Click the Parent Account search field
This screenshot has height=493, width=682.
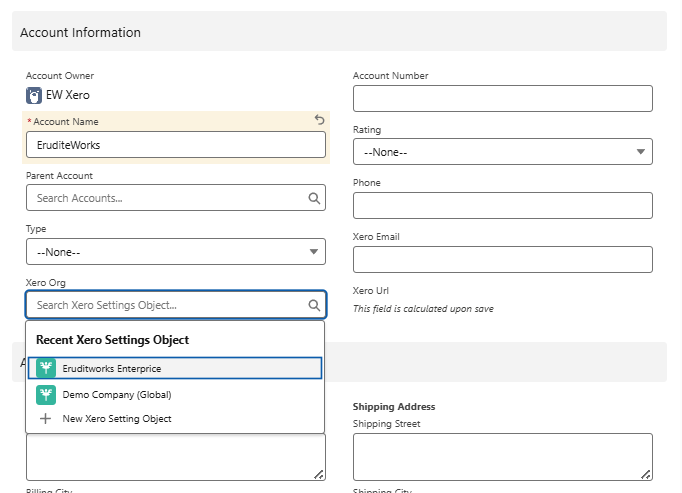point(176,198)
